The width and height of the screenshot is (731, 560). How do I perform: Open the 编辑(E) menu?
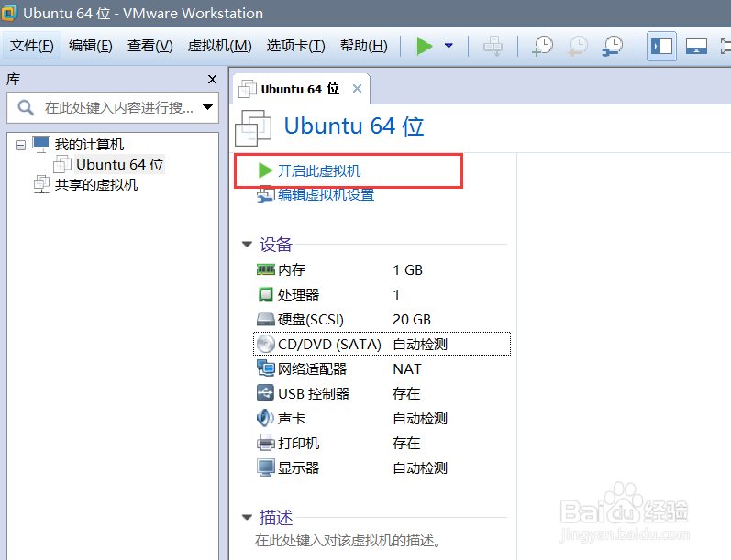click(91, 46)
